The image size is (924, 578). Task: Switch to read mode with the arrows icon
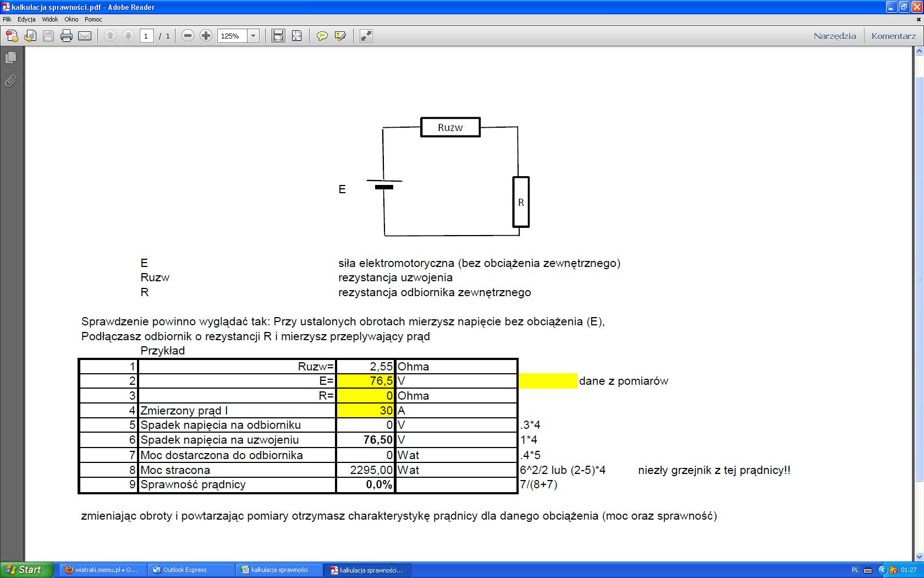(366, 36)
